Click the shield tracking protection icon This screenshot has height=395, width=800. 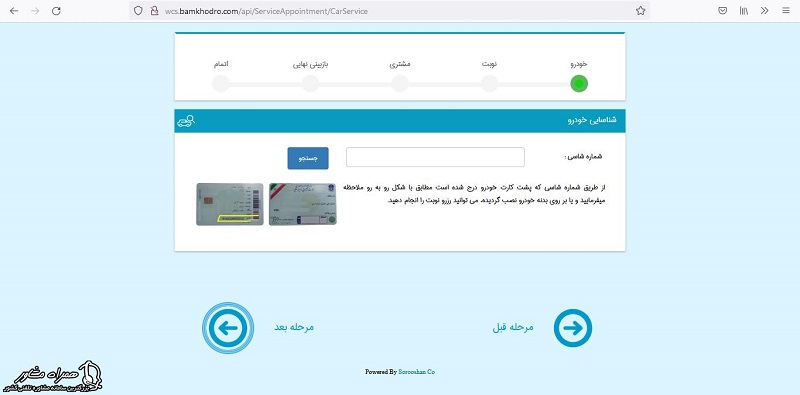[x=138, y=11]
